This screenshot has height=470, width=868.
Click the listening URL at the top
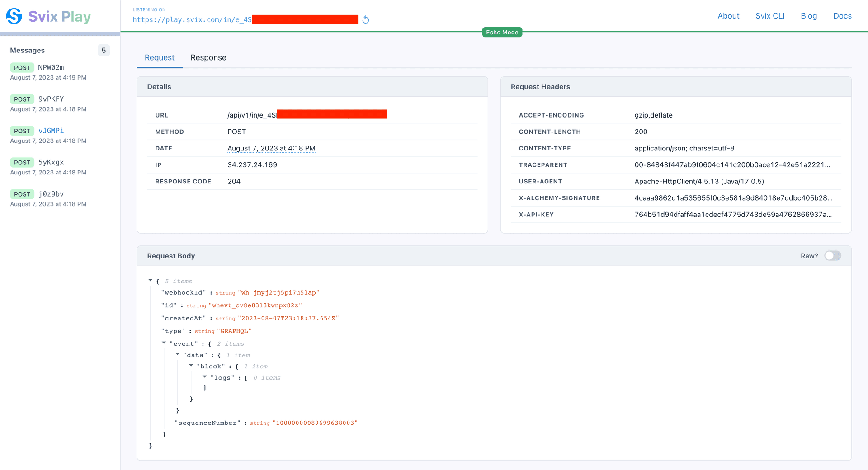pos(192,20)
